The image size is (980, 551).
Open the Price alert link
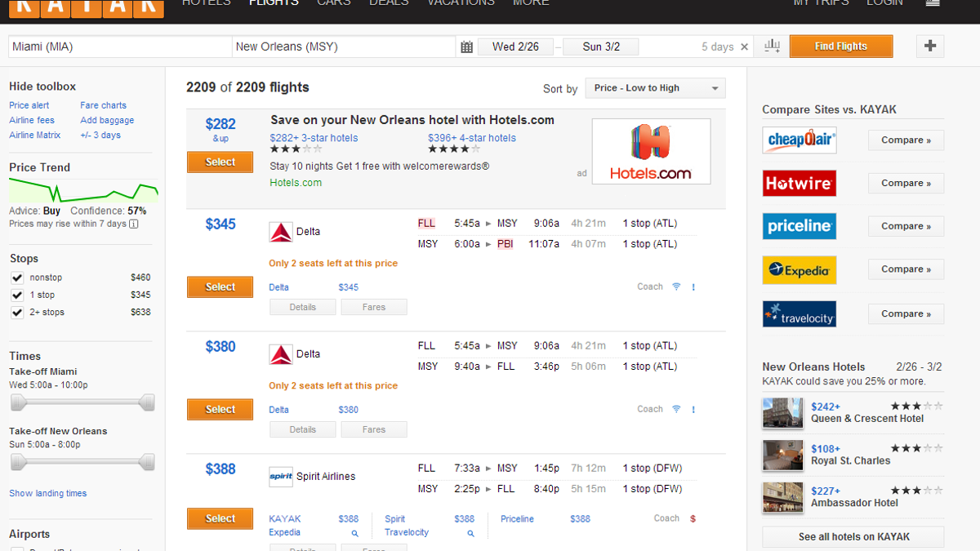[29, 105]
